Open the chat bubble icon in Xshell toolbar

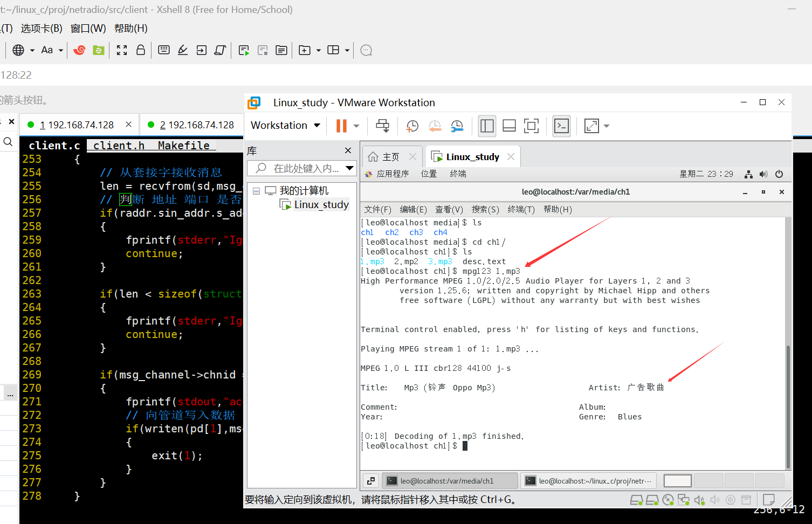[366, 50]
